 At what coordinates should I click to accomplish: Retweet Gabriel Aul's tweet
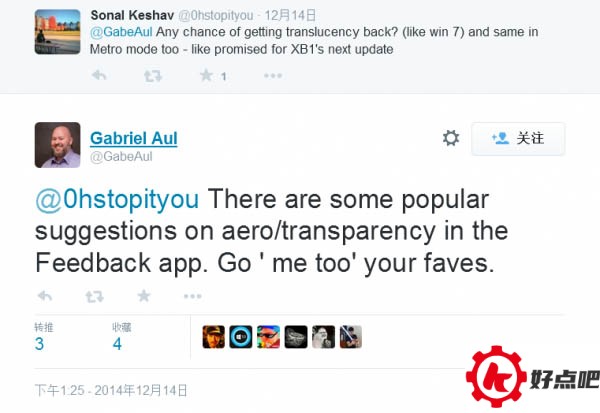pos(95,296)
